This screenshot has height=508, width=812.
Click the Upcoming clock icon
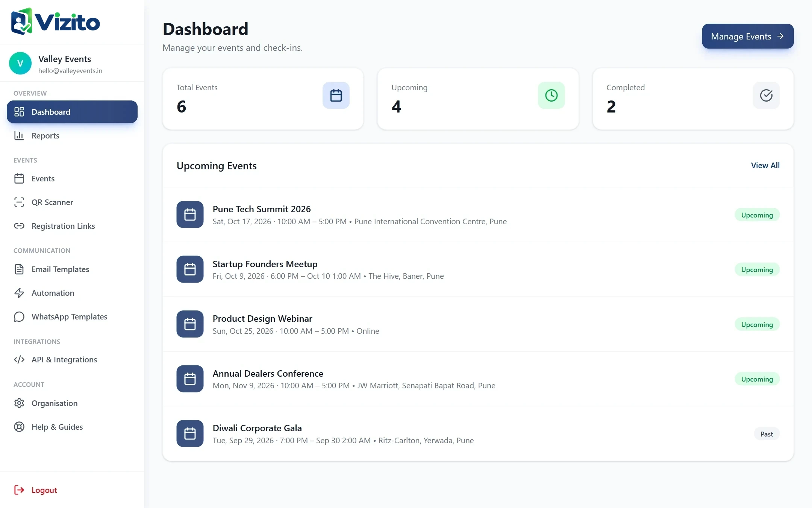click(x=551, y=95)
